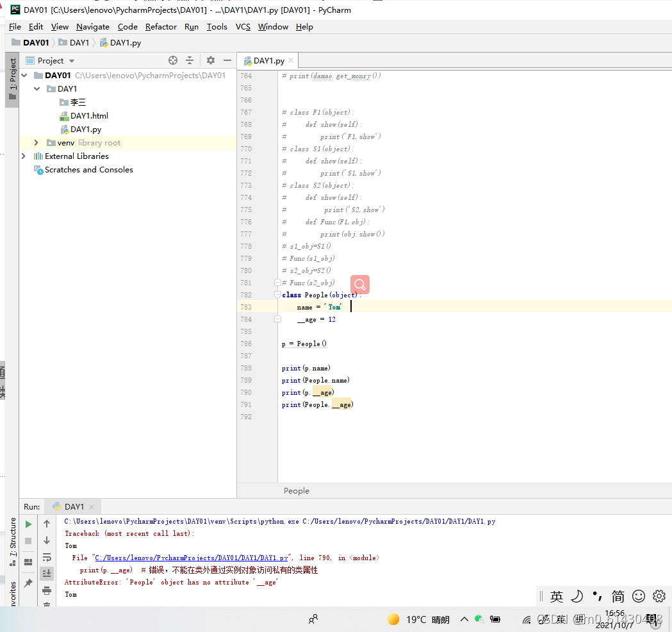Click the Pin Tab icon in Run panel
The image size is (672, 632).
click(x=28, y=583)
